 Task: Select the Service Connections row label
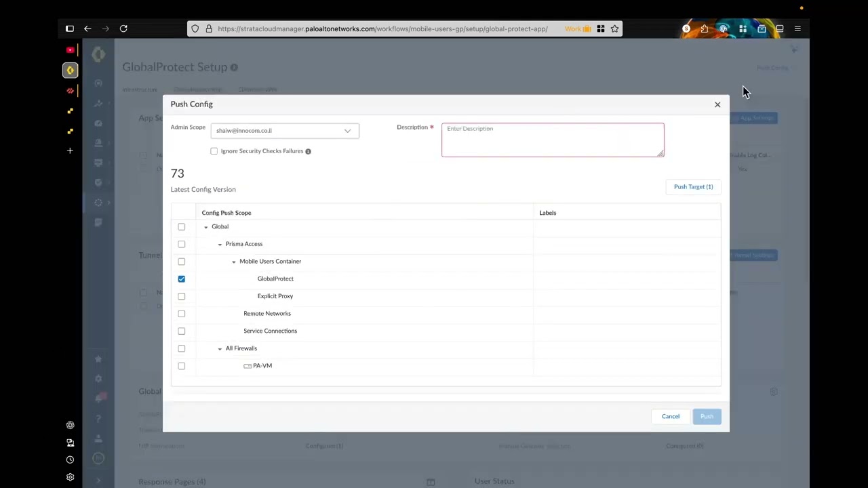click(270, 331)
